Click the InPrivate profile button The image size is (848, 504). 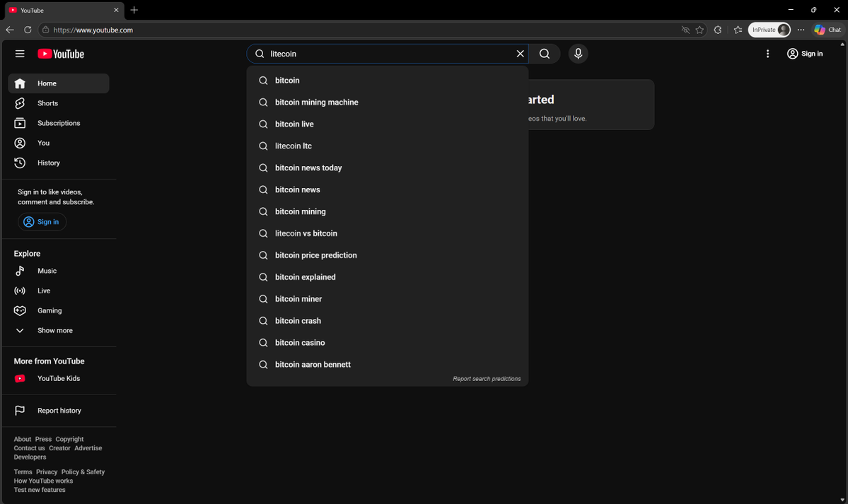tap(769, 30)
